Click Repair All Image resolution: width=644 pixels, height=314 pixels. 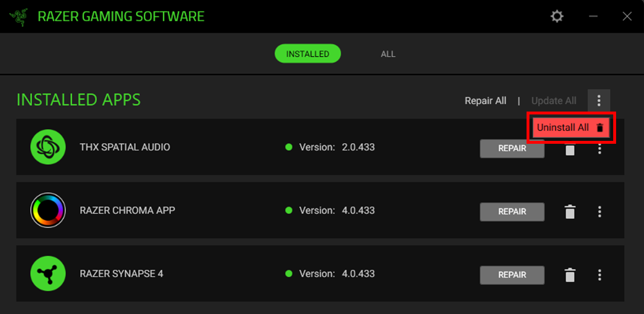(x=485, y=100)
